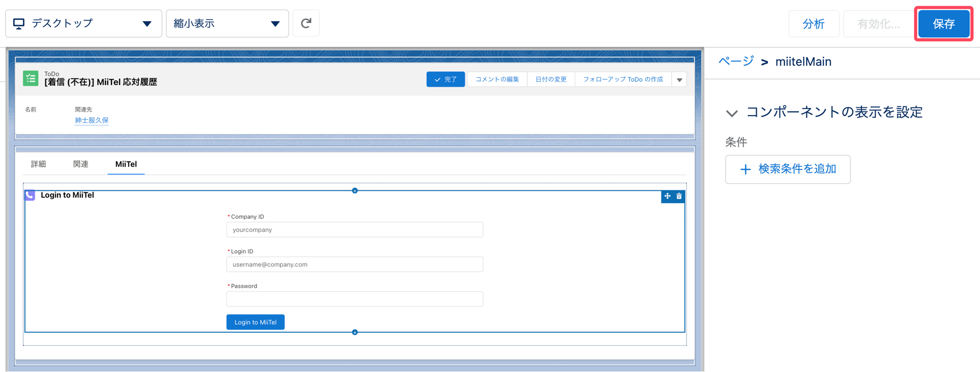
Task: Click the 条件 label
Action: [x=736, y=142]
